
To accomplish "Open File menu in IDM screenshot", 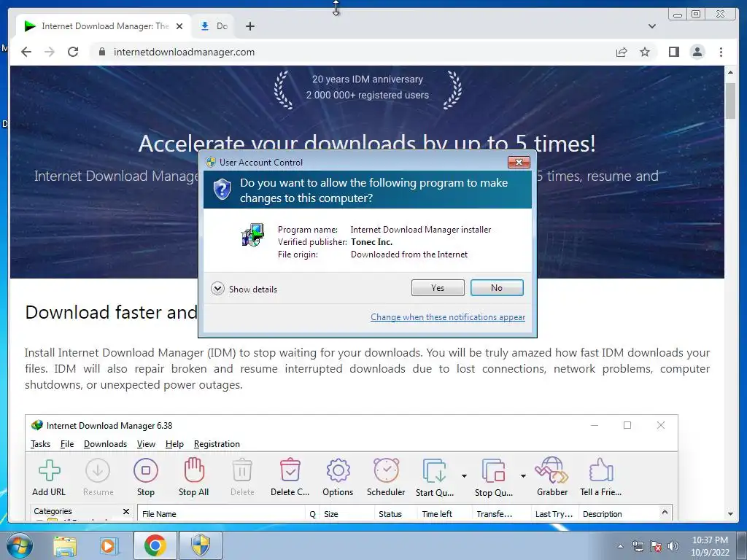I will point(67,444).
